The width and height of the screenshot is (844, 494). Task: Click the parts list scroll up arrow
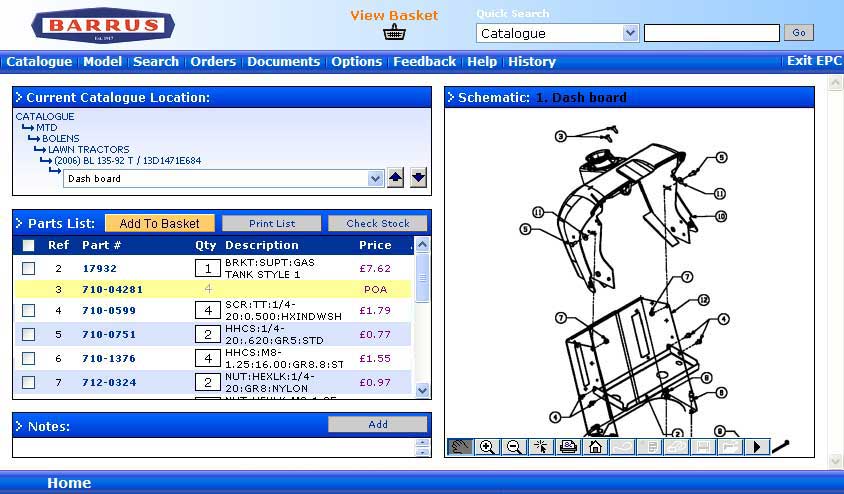pos(423,244)
